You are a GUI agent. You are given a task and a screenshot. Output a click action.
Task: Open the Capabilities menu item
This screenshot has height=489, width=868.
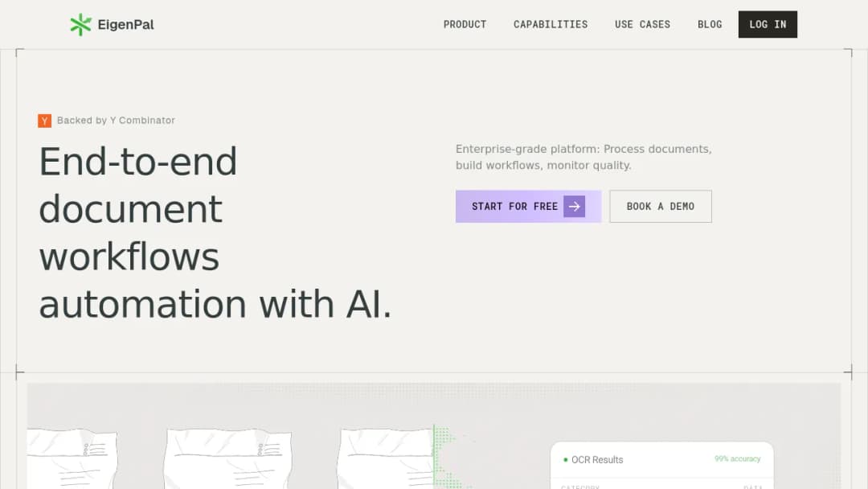point(551,24)
